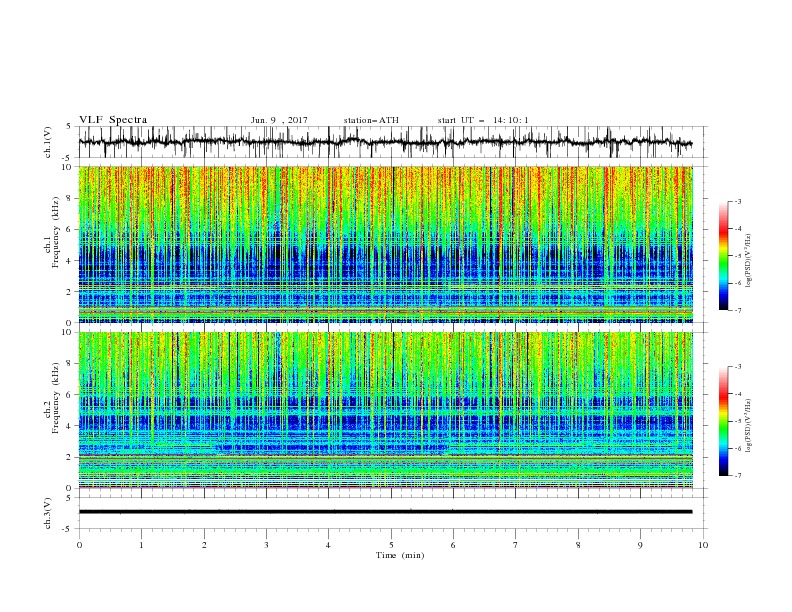Click inside the ch.2 spectrogram panel
This screenshot has height=612, width=792.
[x=386, y=410]
